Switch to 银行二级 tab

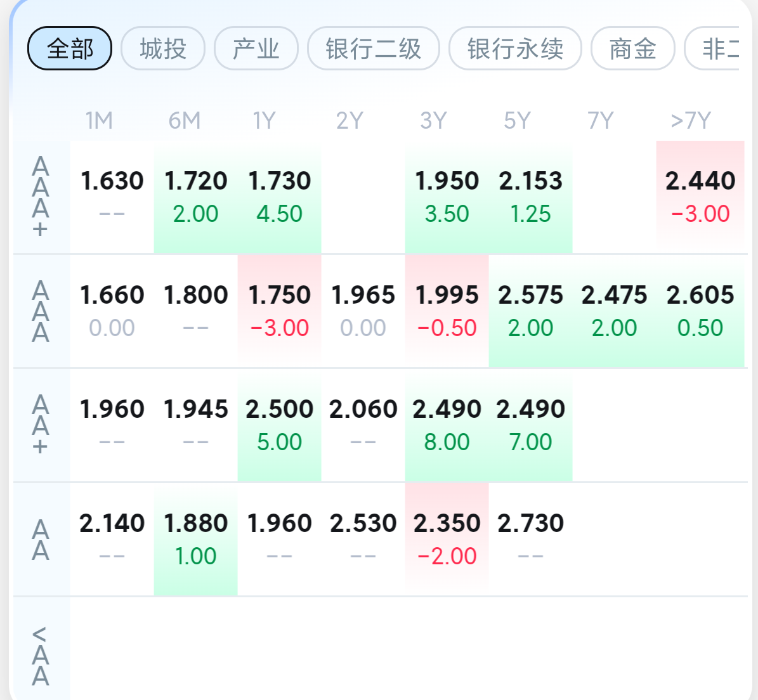(x=373, y=48)
